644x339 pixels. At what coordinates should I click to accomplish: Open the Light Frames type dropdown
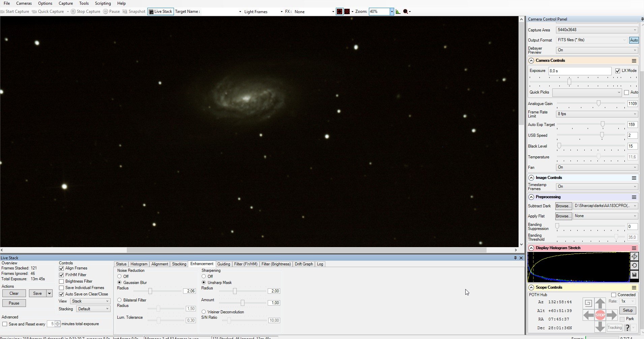263,11
